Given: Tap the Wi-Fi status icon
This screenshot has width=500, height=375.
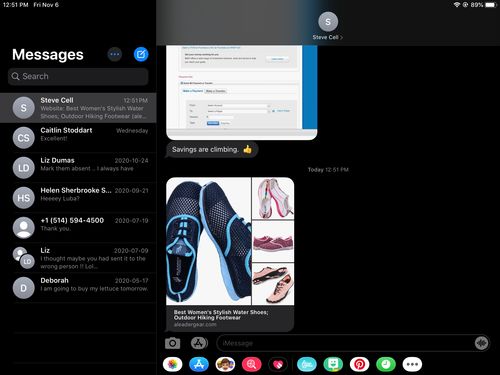Looking at the screenshot, I should point(457,5).
